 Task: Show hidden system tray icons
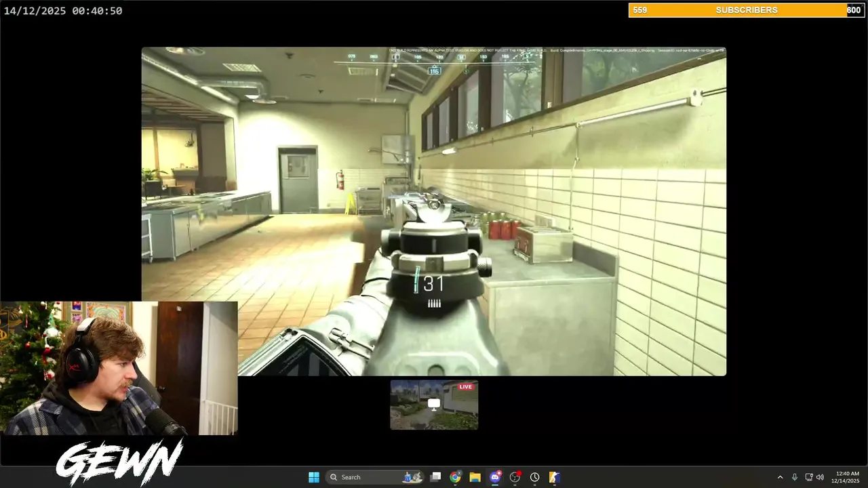[780, 477]
